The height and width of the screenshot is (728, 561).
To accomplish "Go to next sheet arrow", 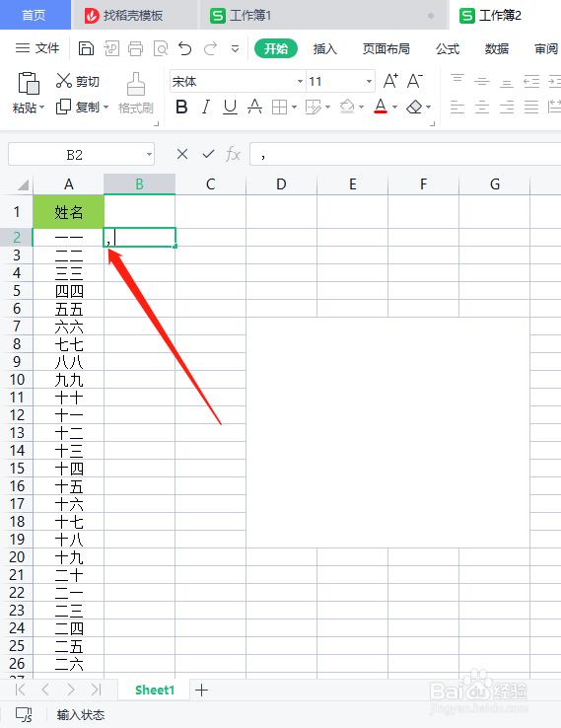I will coord(71,690).
